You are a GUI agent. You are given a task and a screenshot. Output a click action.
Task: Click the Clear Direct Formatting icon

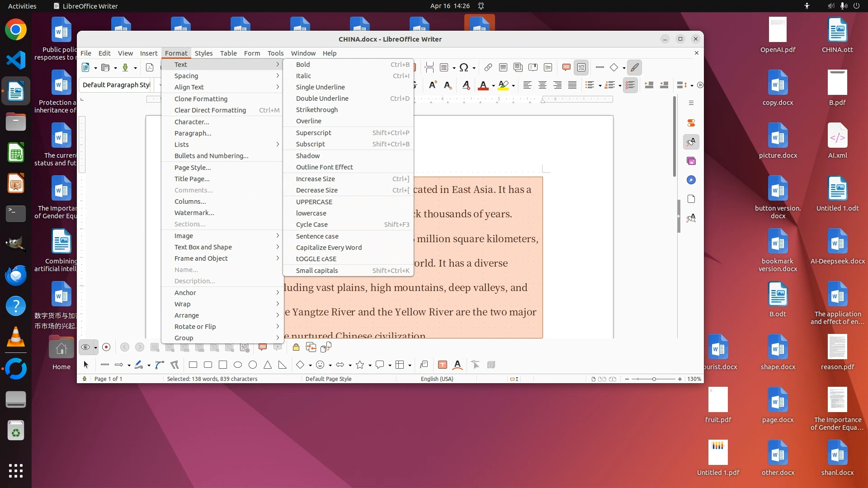[466, 85]
